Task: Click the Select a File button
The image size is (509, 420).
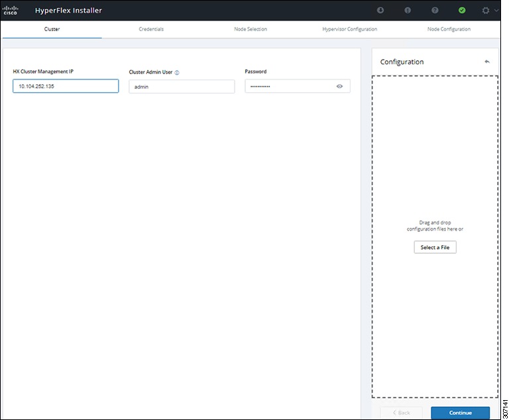Action: (x=435, y=247)
